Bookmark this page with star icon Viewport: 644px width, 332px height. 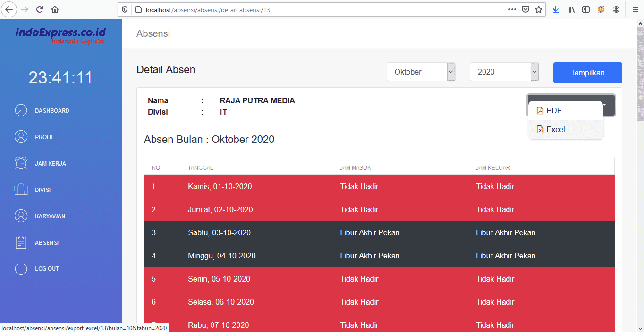coord(539,9)
